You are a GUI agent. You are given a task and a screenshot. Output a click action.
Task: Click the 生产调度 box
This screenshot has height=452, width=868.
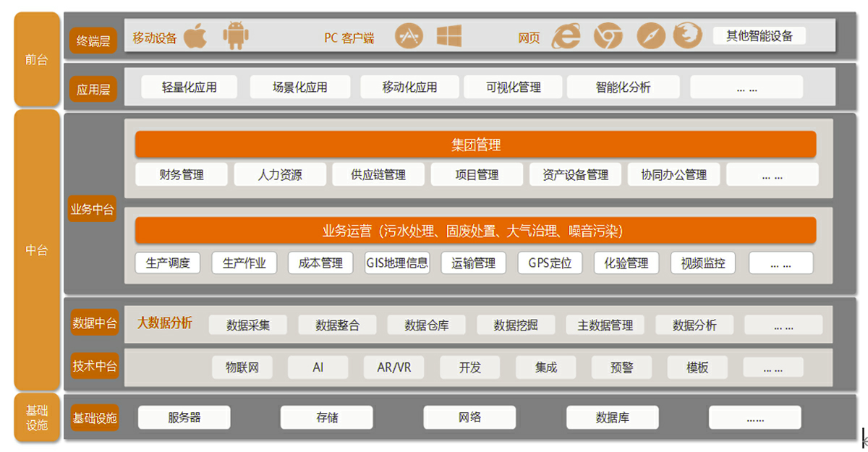point(168,263)
